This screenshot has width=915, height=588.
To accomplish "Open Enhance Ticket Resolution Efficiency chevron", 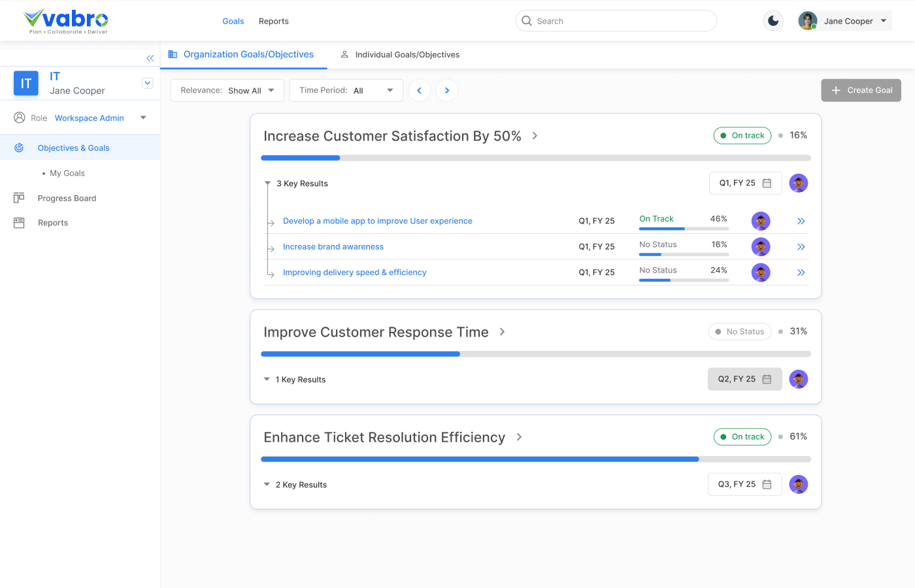I will 519,437.
